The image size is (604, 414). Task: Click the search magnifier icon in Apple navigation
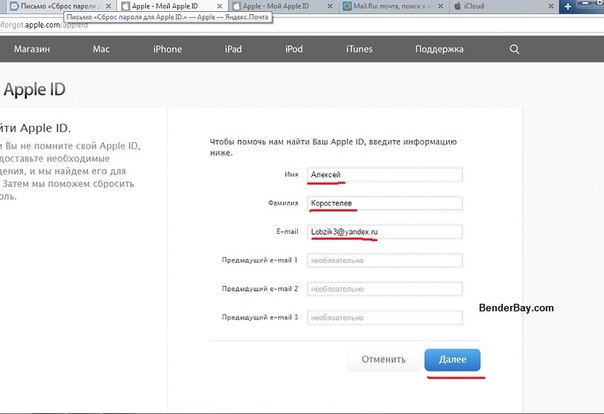(515, 48)
